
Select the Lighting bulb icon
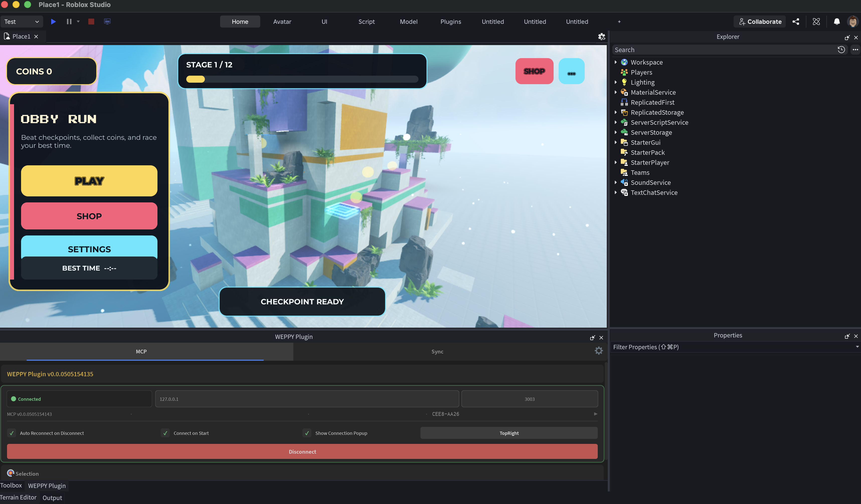click(x=624, y=82)
